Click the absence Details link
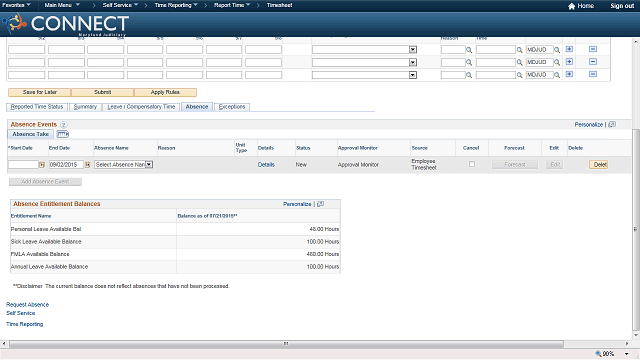 click(266, 164)
